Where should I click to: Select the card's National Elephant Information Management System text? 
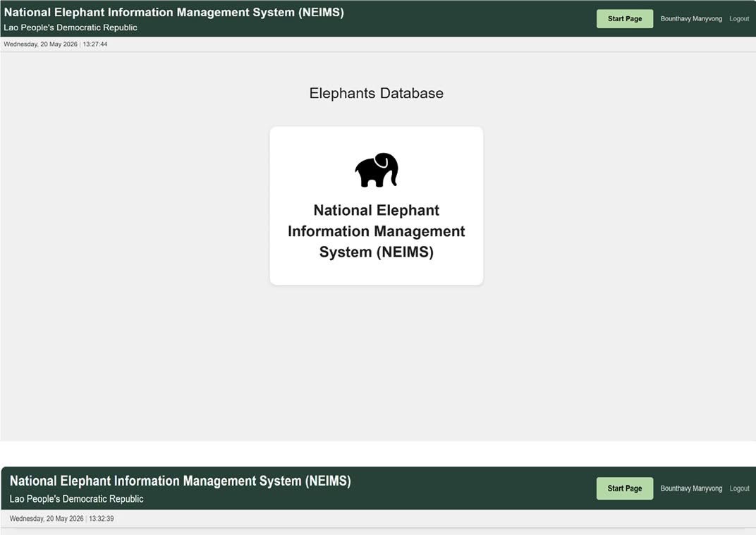377,231
